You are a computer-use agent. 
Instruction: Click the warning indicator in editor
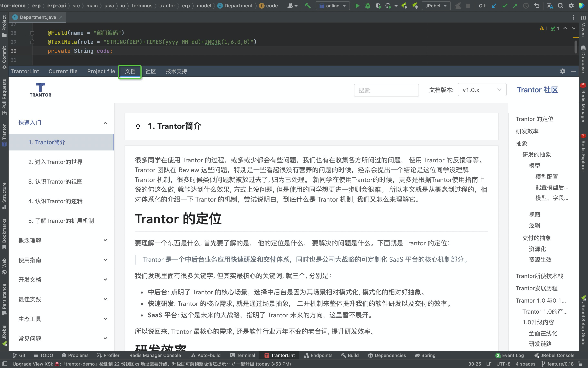tap(543, 28)
